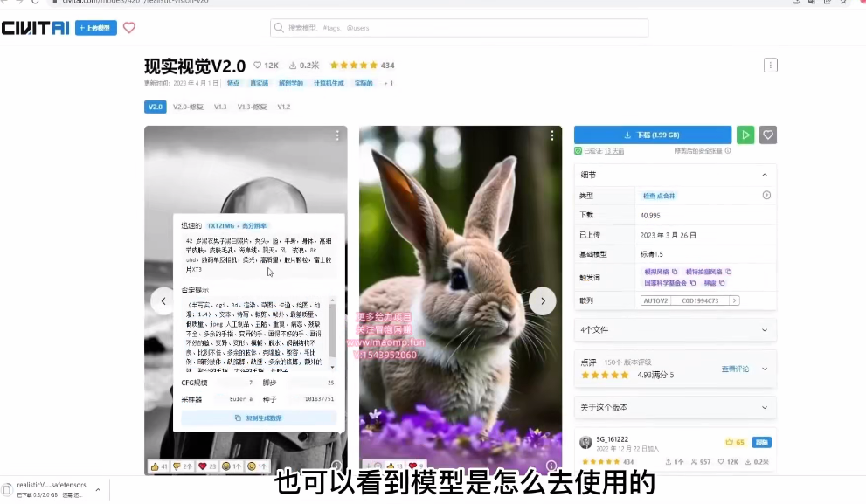Click the first blue tag 特点
This screenshot has width=866, height=504.
point(233,83)
